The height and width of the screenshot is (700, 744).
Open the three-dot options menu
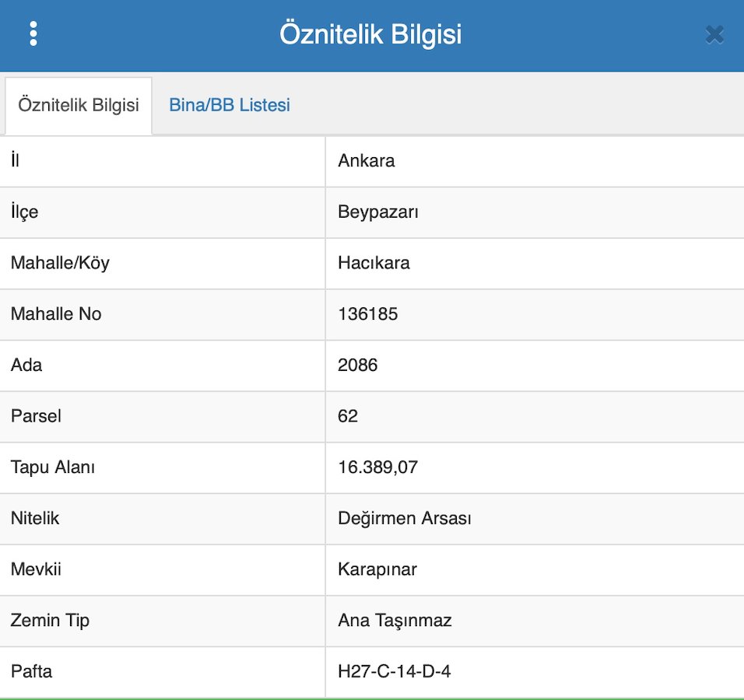(x=33, y=34)
